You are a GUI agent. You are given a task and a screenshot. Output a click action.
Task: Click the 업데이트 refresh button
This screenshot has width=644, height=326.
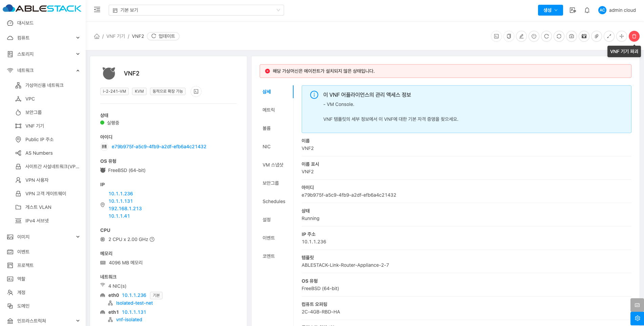pos(163,36)
